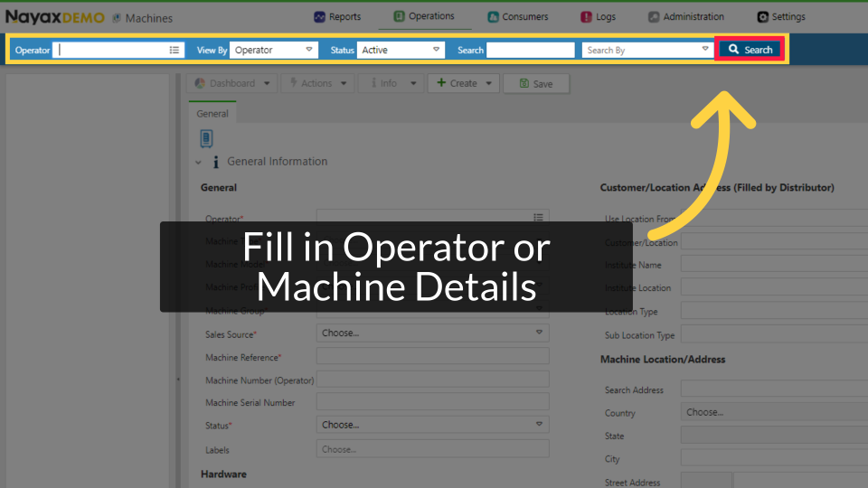Screen dimensions: 868x488
Task: Switch to the General tab
Action: (x=212, y=114)
